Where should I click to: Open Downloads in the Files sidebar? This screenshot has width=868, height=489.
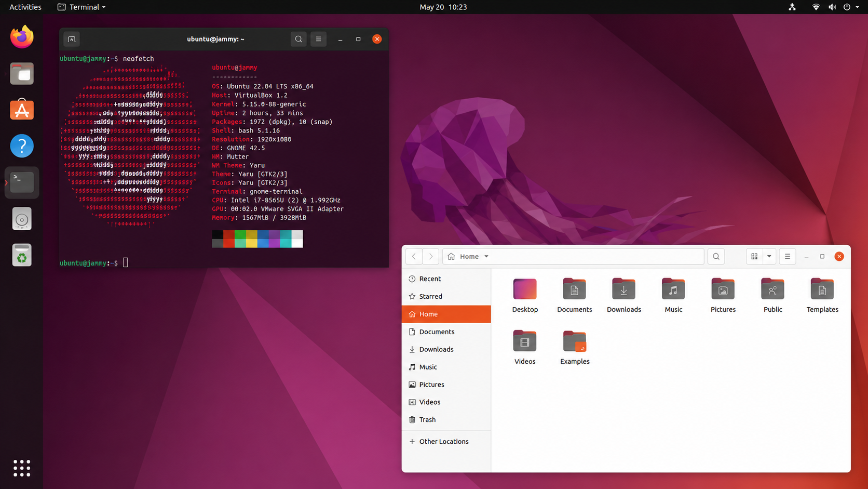(x=446, y=349)
